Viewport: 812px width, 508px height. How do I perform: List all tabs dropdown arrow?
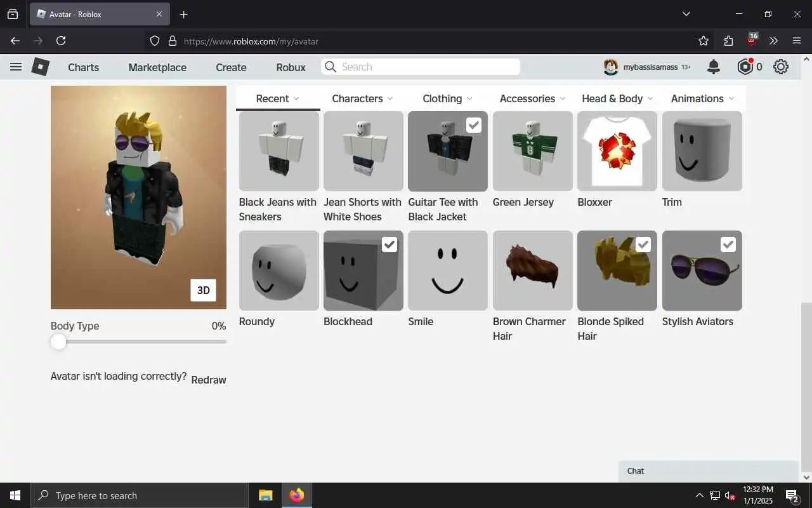coord(686,13)
